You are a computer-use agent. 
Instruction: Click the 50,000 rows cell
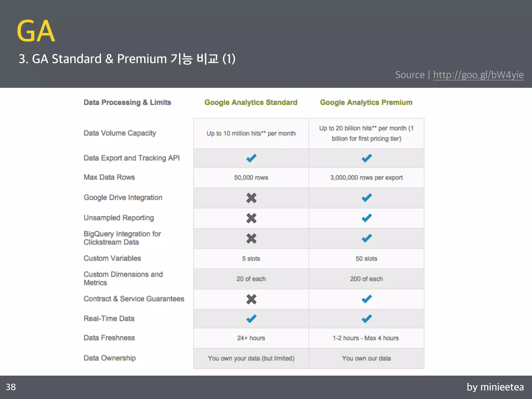(251, 178)
